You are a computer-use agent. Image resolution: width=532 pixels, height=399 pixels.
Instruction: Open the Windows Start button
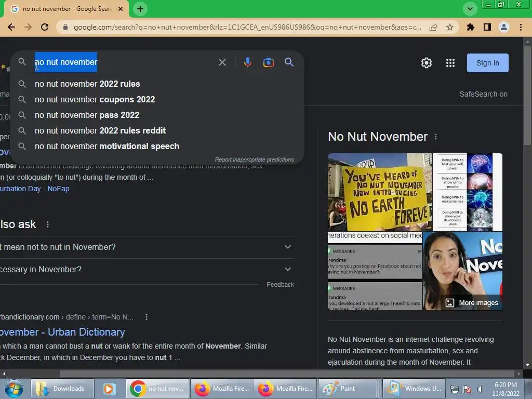[14, 389]
